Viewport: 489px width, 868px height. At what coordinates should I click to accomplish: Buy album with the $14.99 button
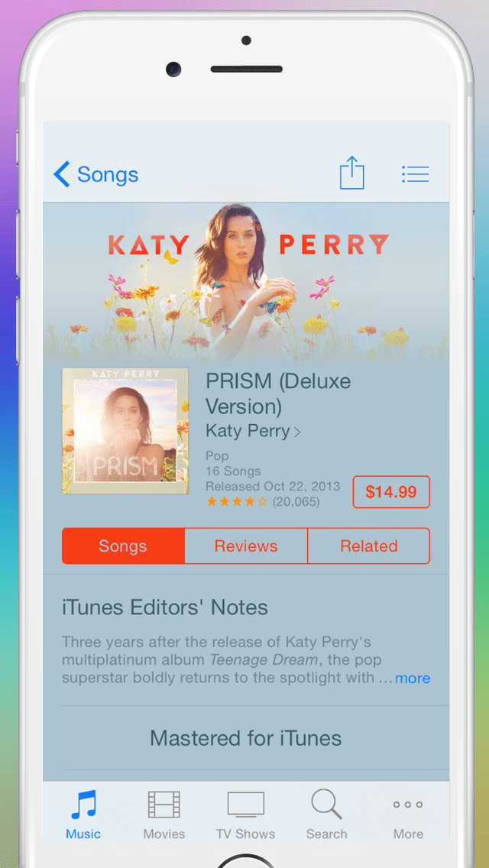(391, 491)
